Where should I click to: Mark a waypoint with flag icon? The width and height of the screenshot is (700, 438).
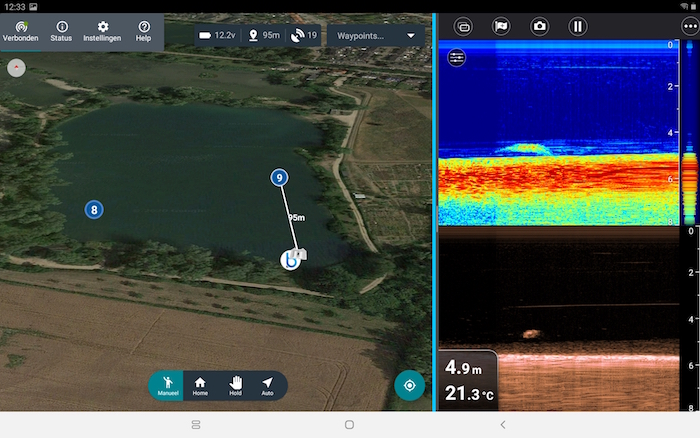click(501, 26)
